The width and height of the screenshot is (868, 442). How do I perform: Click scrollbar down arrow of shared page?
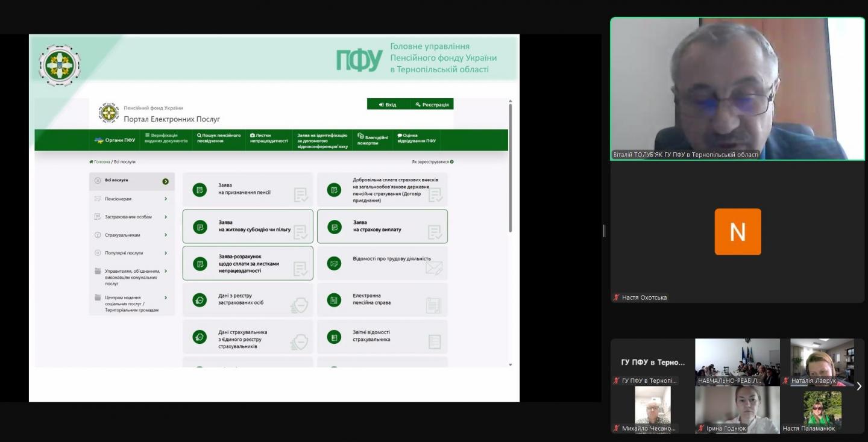coord(511,364)
